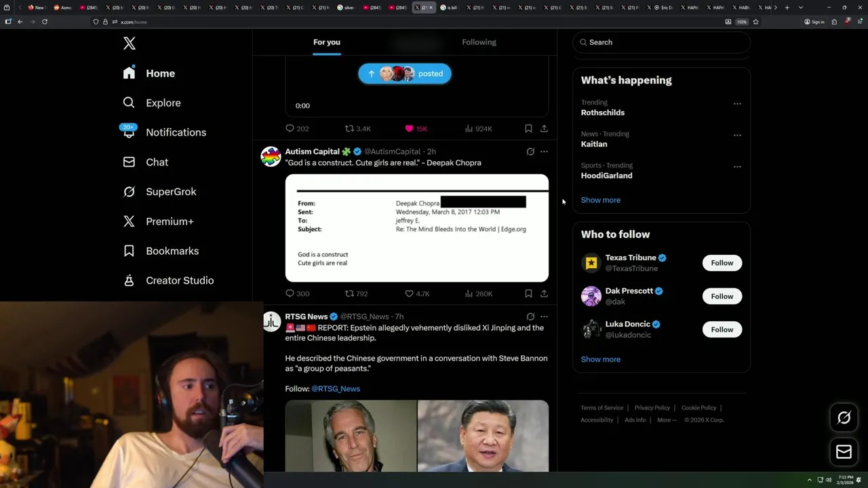Image resolution: width=868 pixels, height=488 pixels.
Task: Open Bookmarks in the sidebar
Action: point(161,251)
